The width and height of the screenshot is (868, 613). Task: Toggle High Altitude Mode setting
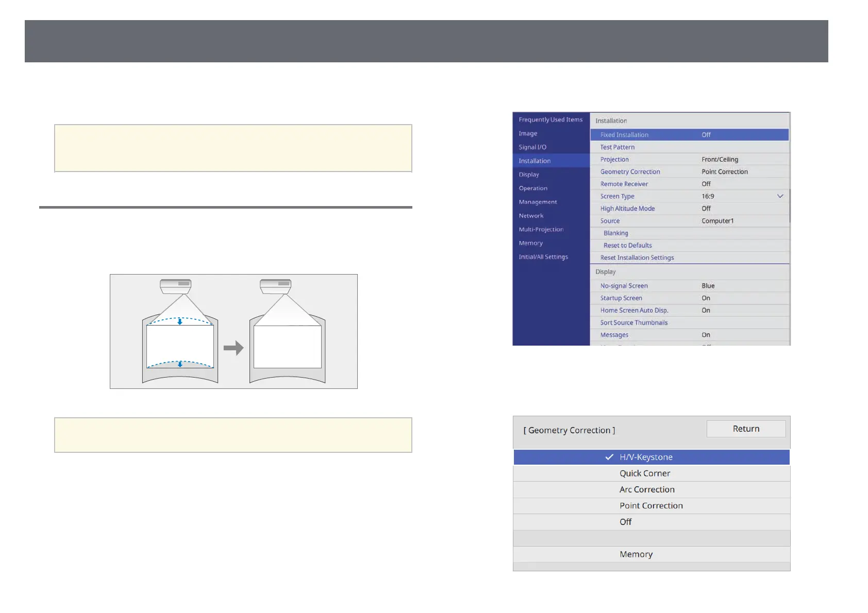click(689, 209)
